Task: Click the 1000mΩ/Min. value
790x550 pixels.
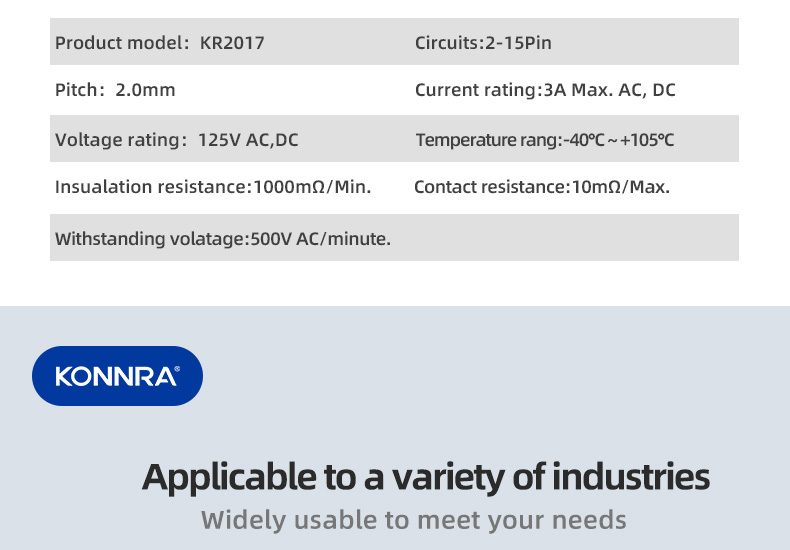Action: tap(312, 187)
